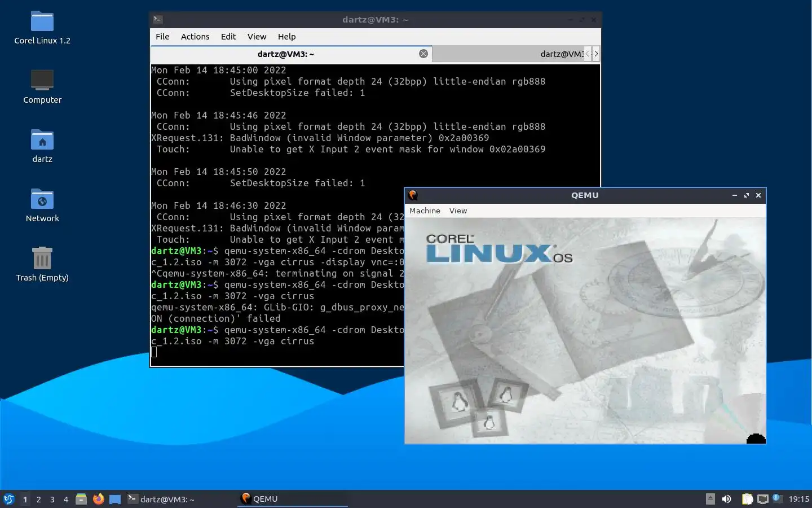The width and height of the screenshot is (812, 508).
Task: Open the volume control tray icon
Action: 726,499
